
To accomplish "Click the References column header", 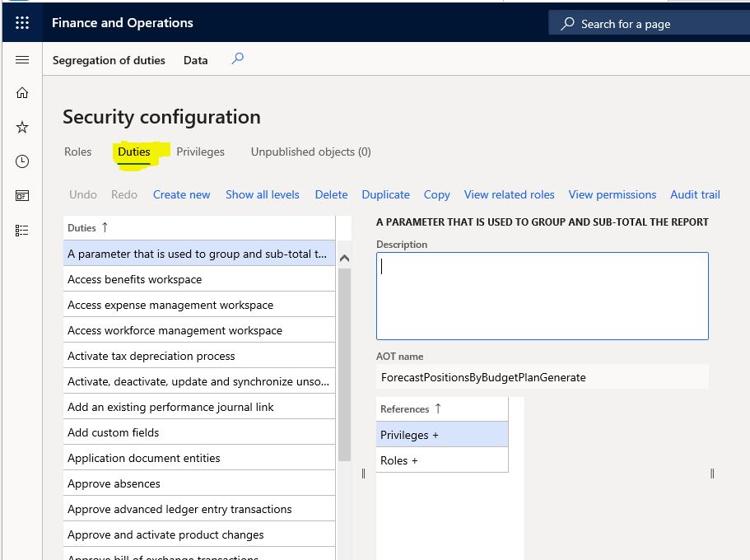I will [x=442, y=409].
